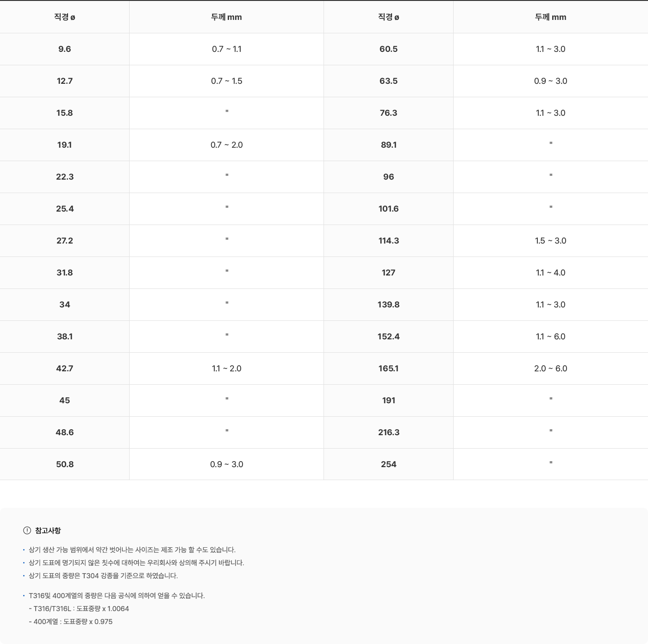648x644 pixels.
Task: Select the 2.0 ~ 6.0 thickness cell
Action: [x=551, y=369]
